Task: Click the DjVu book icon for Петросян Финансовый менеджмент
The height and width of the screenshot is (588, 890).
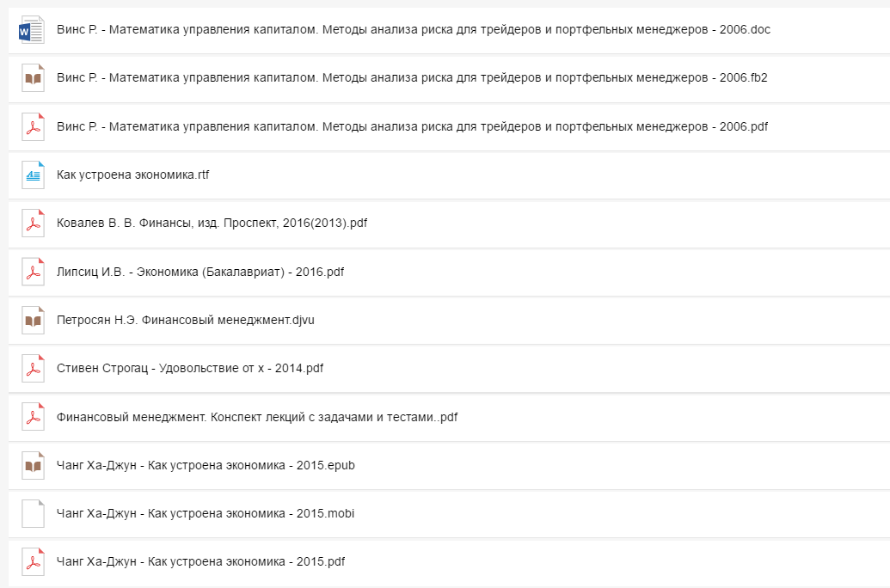Action: pyautogui.click(x=31, y=321)
